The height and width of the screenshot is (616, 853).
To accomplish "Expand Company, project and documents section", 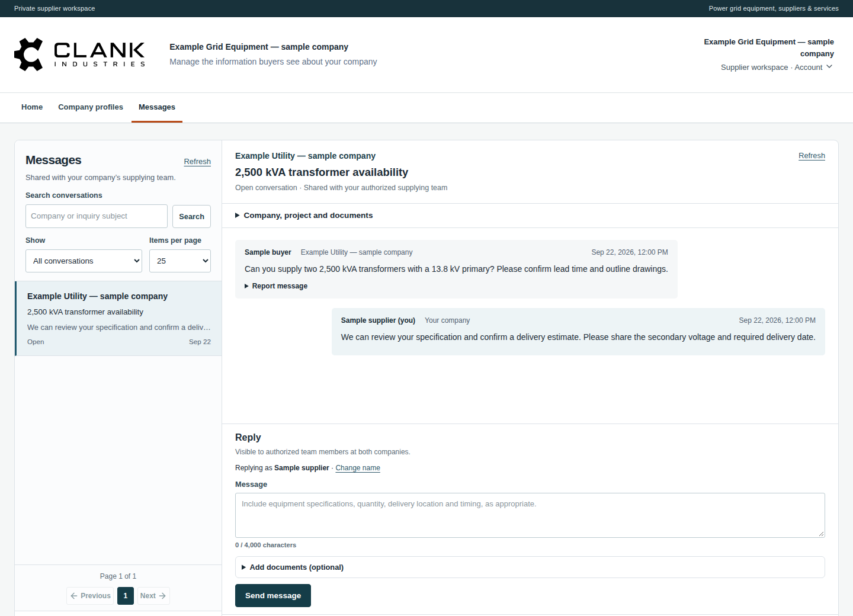I will 304,216.
